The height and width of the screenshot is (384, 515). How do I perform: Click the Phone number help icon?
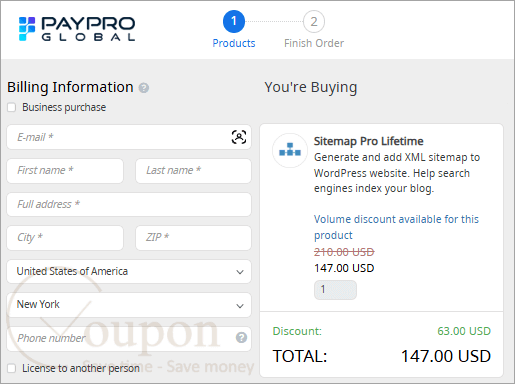click(x=241, y=338)
